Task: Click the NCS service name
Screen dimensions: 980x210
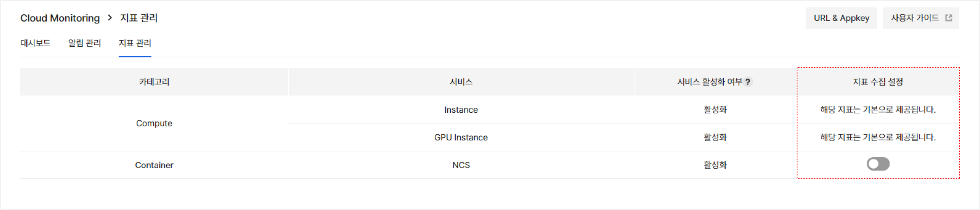Action: point(461,165)
